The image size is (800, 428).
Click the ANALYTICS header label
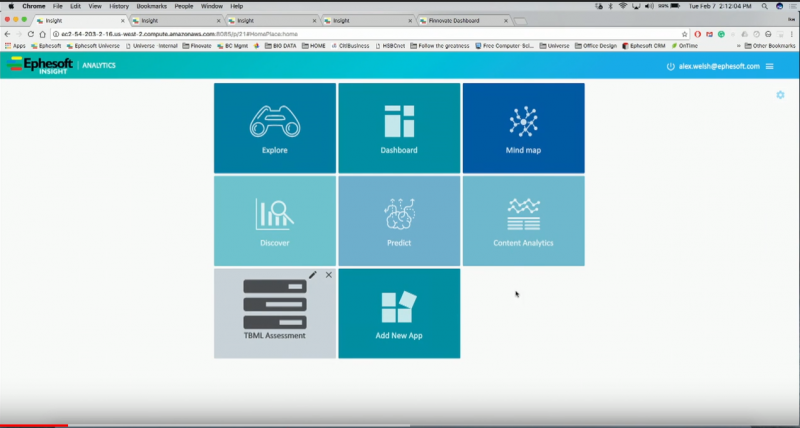tap(99, 65)
